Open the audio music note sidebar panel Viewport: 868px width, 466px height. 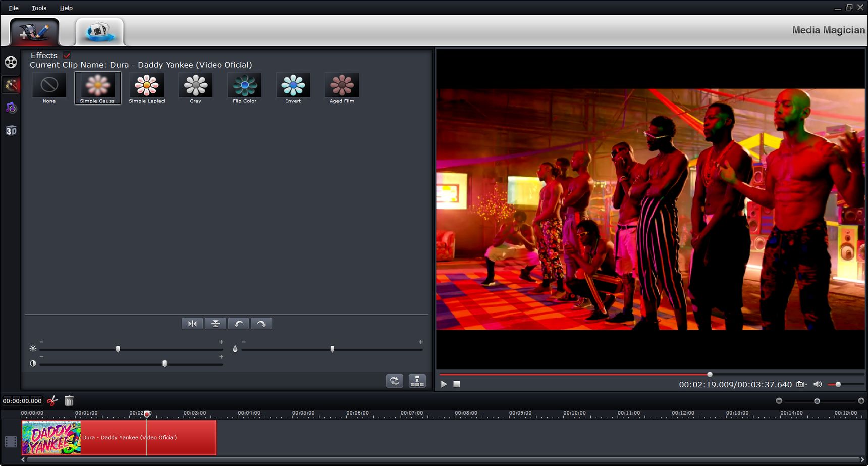pyautogui.click(x=11, y=108)
